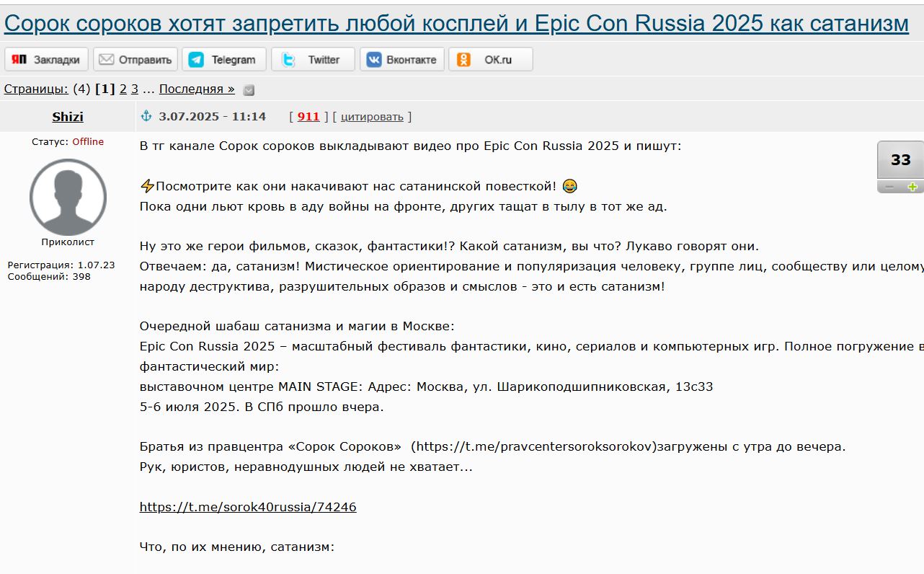Screen dimensions: 924x574
Task: Open the small gray dropdown beside page links
Action: [x=249, y=90]
